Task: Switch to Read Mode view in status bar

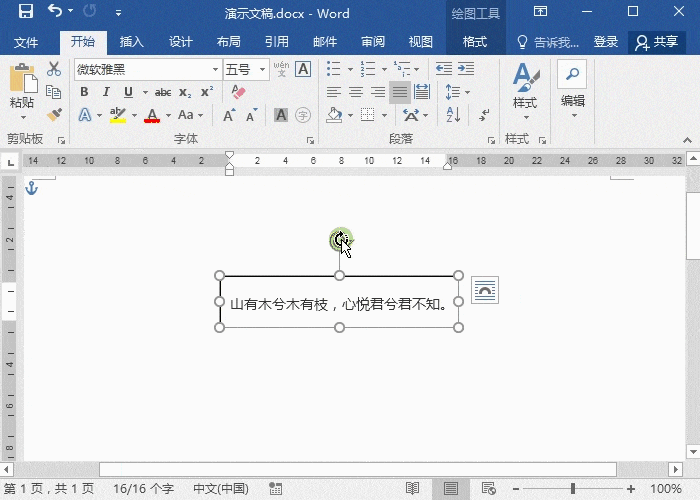Action: (x=412, y=489)
